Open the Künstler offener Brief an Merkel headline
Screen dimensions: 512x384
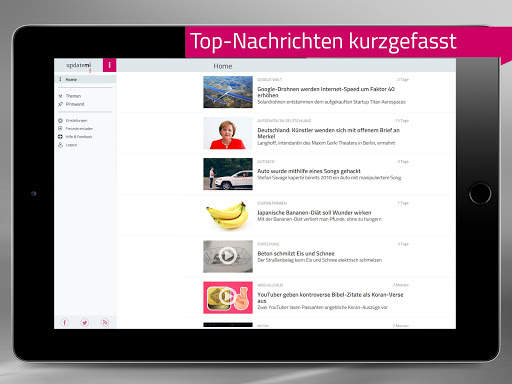tap(328, 133)
